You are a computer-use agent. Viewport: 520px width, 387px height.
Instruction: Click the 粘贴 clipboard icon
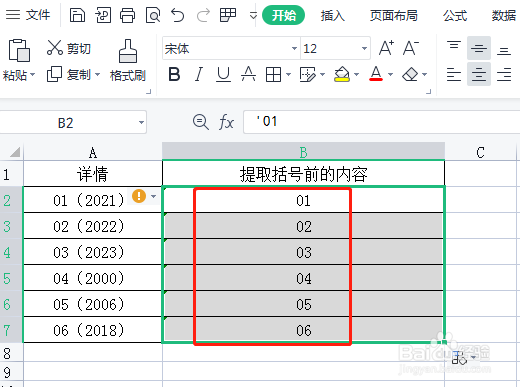19,50
